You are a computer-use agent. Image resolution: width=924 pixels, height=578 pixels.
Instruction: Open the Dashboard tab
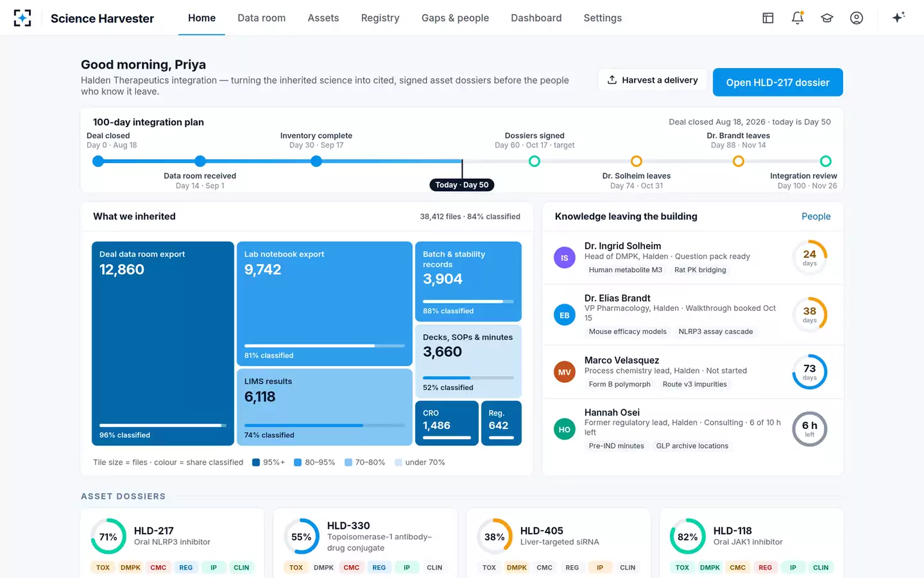pos(536,18)
